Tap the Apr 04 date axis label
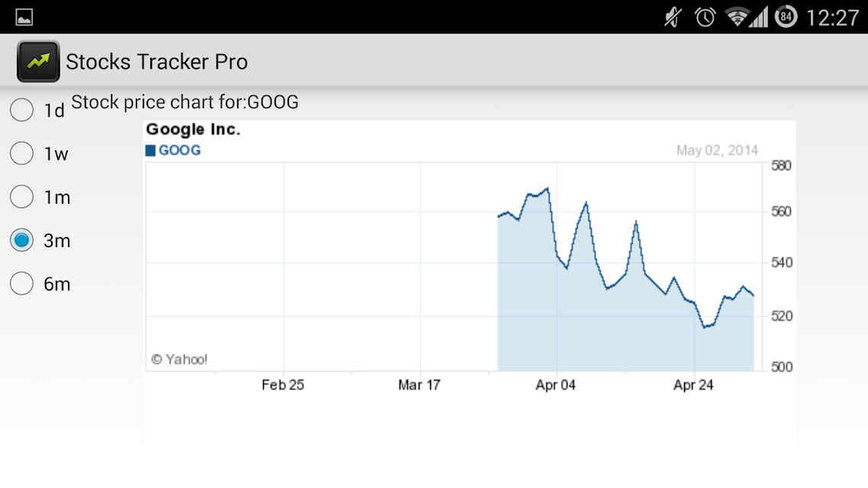Viewport: 868px width, 488px height. [555, 385]
